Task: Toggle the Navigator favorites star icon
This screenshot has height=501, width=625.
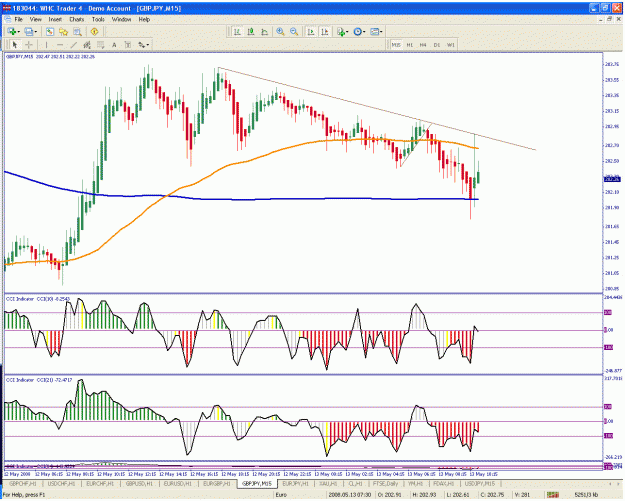Action: (x=63, y=31)
